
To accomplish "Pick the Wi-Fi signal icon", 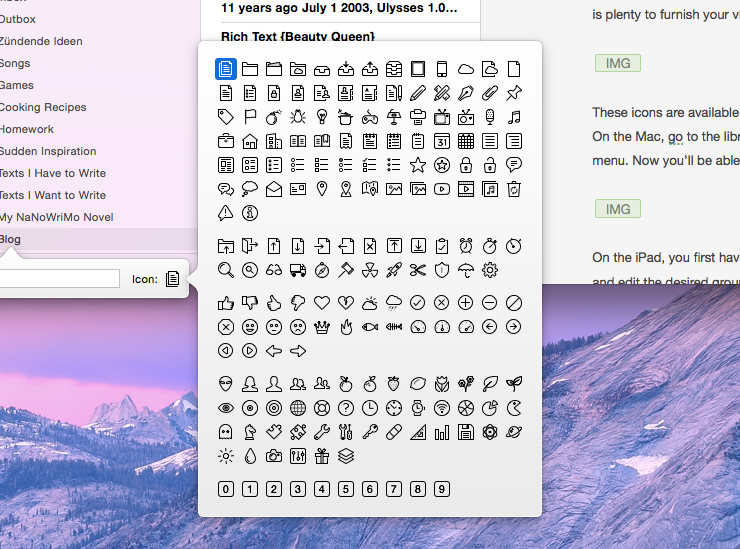I will click(442, 408).
